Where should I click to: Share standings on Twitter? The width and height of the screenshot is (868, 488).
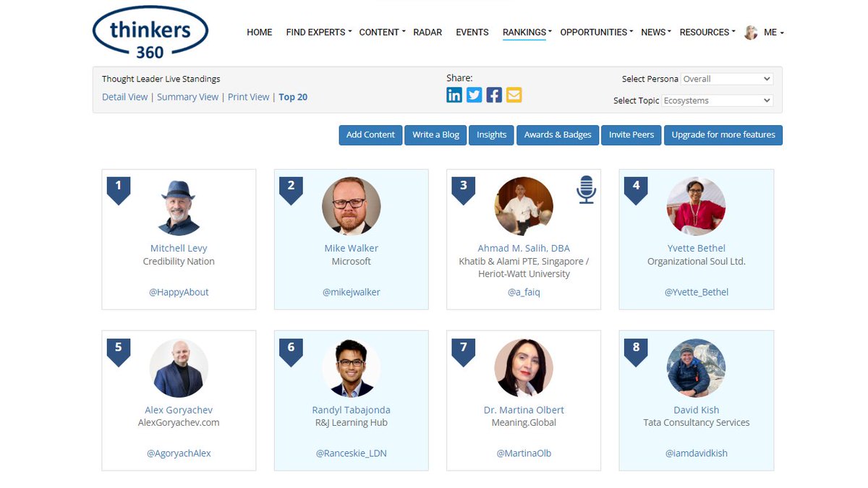coord(475,95)
